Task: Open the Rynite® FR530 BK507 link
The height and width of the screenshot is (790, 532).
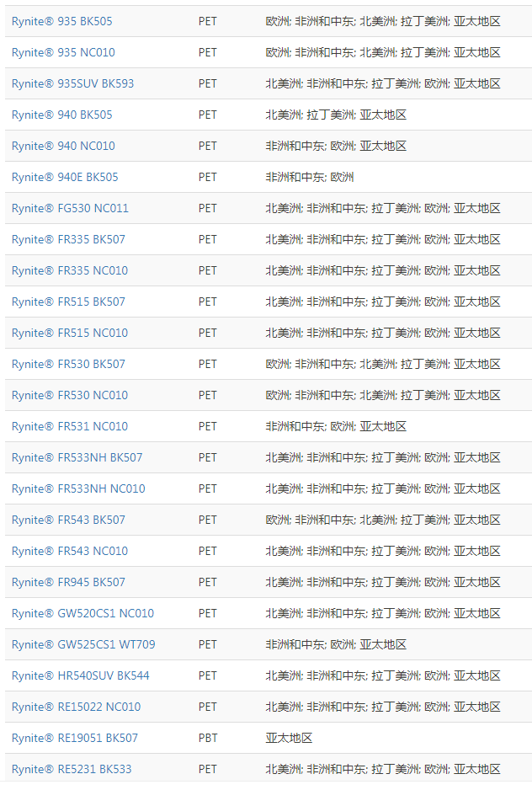Action: [x=68, y=364]
